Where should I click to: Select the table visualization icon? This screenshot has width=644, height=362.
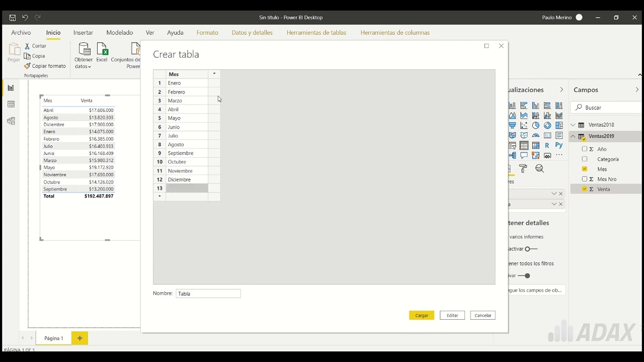click(x=524, y=146)
